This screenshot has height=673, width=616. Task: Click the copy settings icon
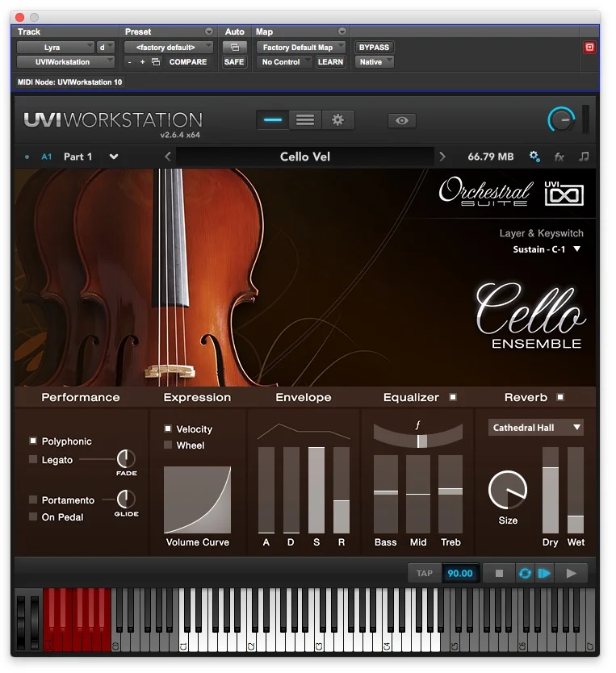click(x=156, y=62)
